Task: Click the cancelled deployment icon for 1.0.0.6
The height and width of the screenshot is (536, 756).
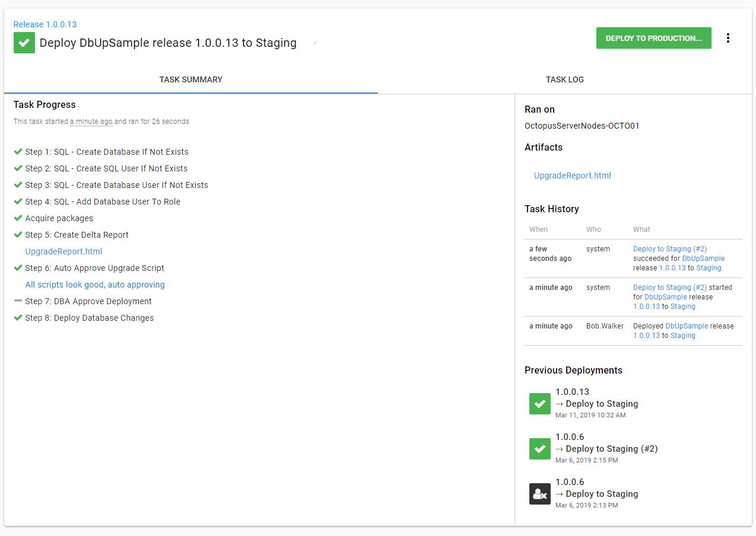Action: click(x=539, y=494)
